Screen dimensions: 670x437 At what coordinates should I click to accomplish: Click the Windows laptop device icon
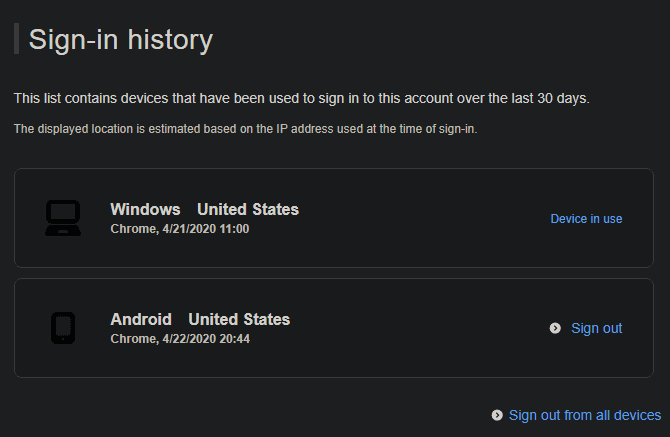63,218
